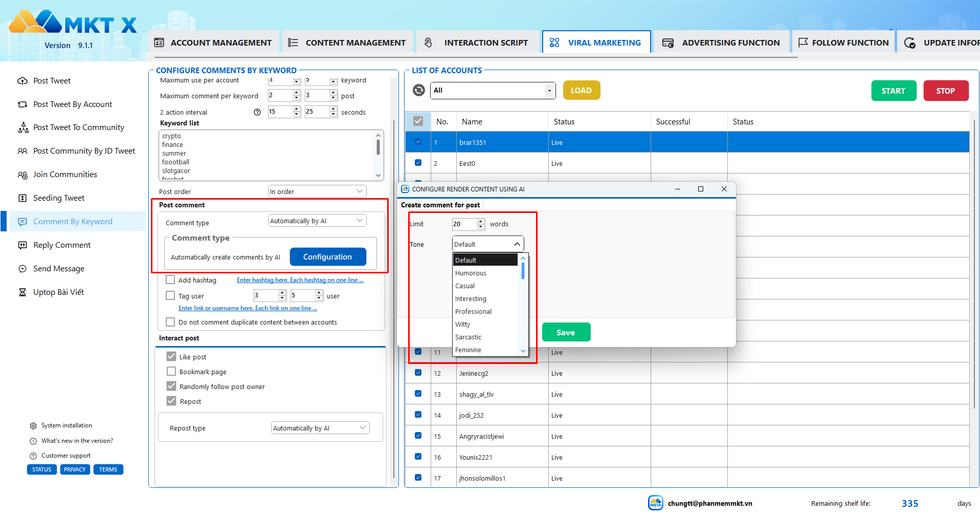980x516 pixels.
Task: Click the Follow Function flag icon
Action: click(x=803, y=42)
